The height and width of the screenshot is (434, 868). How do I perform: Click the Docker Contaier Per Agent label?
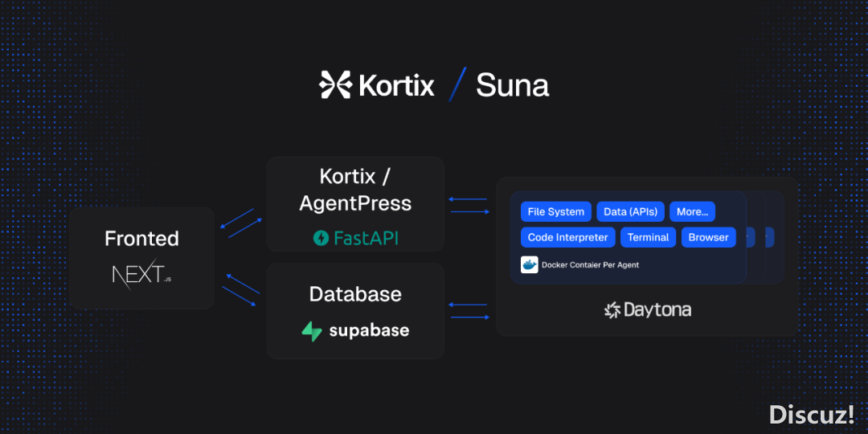click(x=590, y=264)
